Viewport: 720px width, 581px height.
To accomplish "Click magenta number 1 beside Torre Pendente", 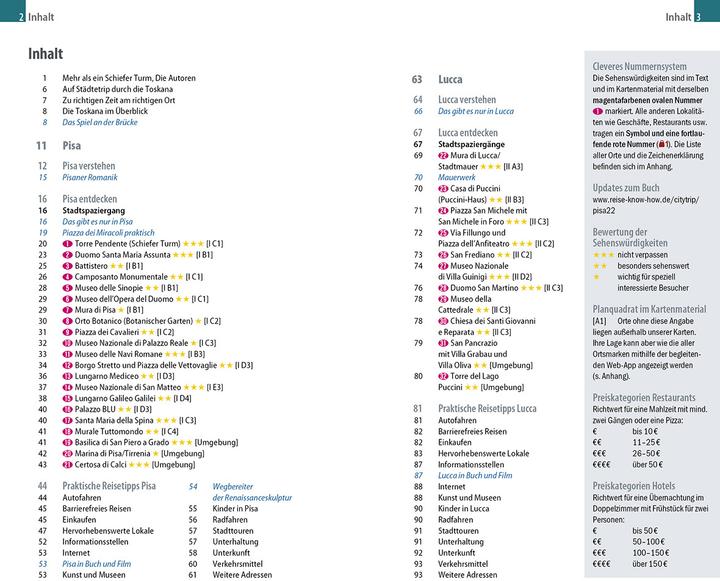I will pyautogui.click(x=67, y=243).
